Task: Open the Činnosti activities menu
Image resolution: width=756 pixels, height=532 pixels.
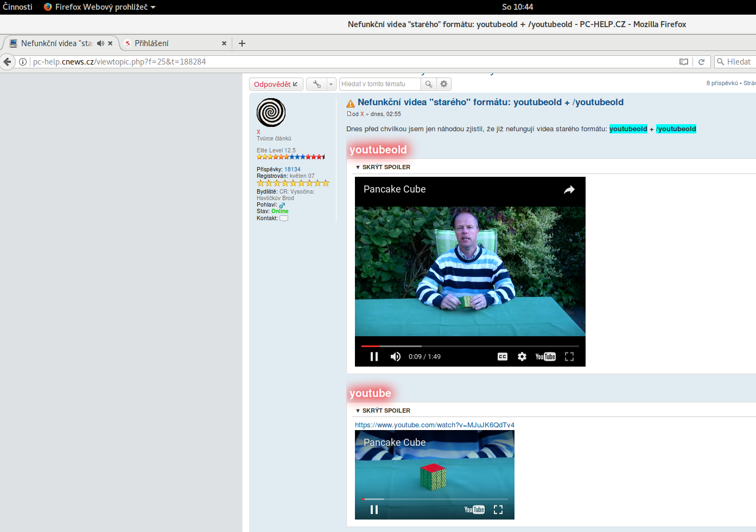Action: click(18, 7)
